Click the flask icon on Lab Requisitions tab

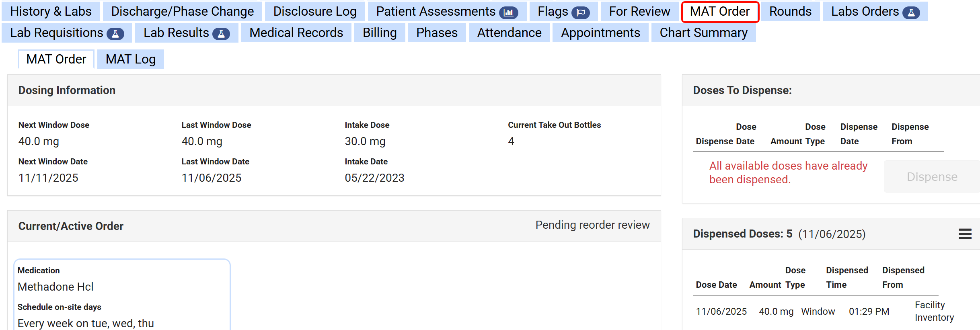pos(115,34)
